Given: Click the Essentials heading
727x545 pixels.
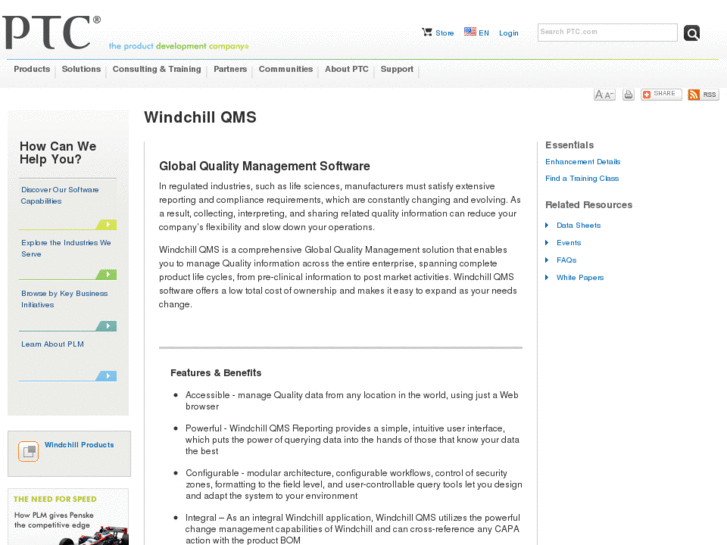Looking at the screenshot, I should pos(569,145).
